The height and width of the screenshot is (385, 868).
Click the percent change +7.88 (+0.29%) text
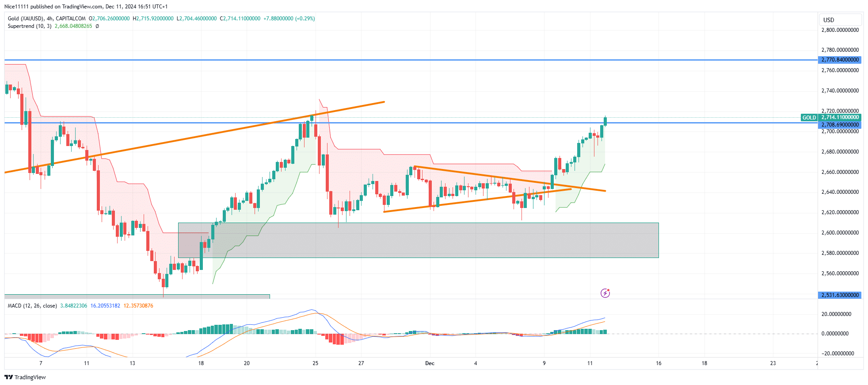pyautogui.click(x=289, y=19)
